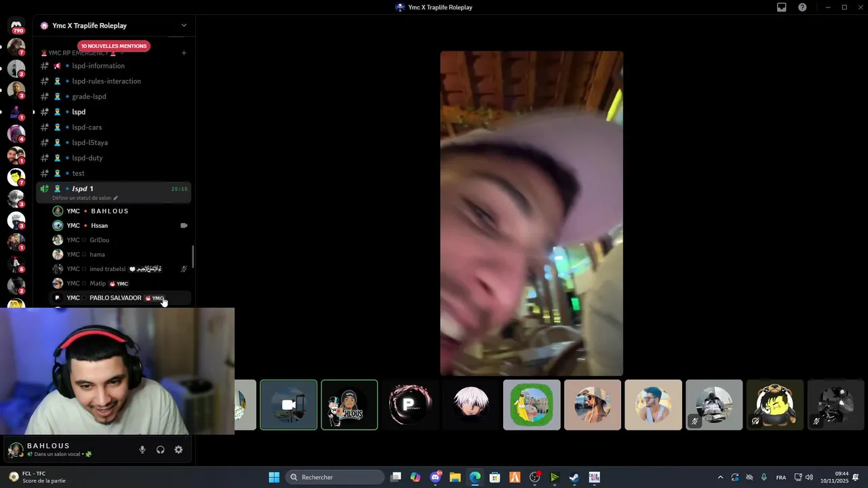Select the muted grey car participant tile
Screen dimensions: 868x488
tap(714, 405)
